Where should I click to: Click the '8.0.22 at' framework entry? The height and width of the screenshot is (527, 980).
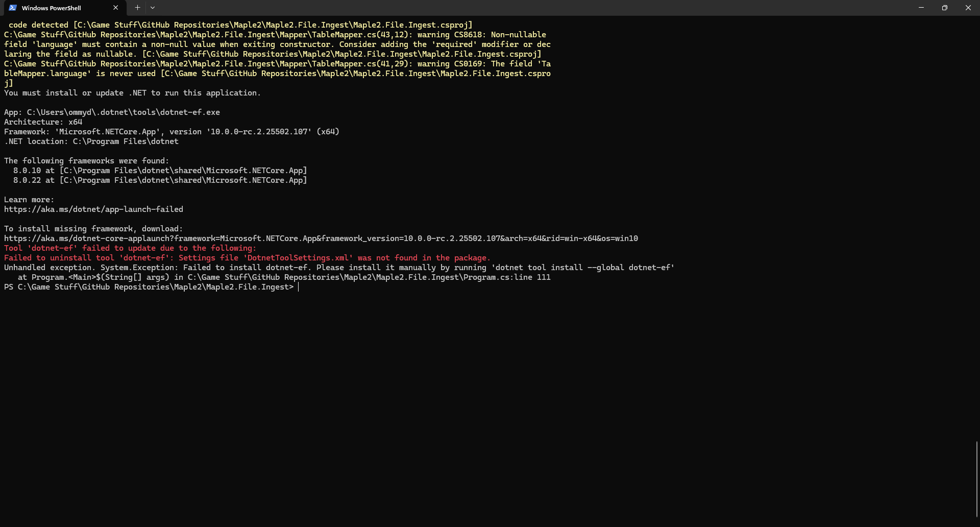[160, 180]
